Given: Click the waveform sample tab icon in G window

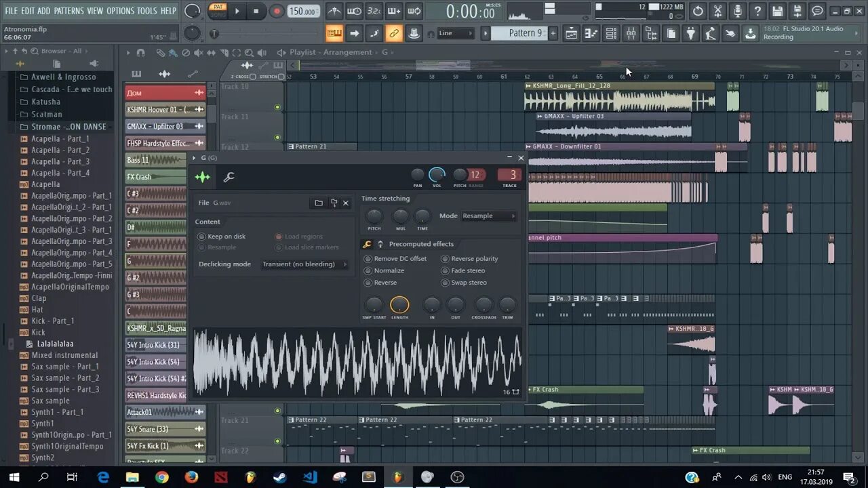Looking at the screenshot, I should (x=203, y=177).
